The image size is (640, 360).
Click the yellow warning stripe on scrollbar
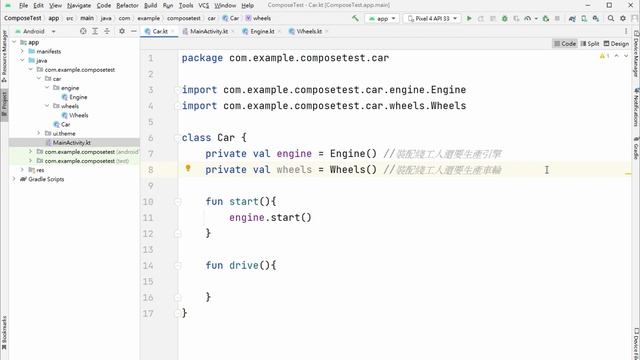point(628,174)
